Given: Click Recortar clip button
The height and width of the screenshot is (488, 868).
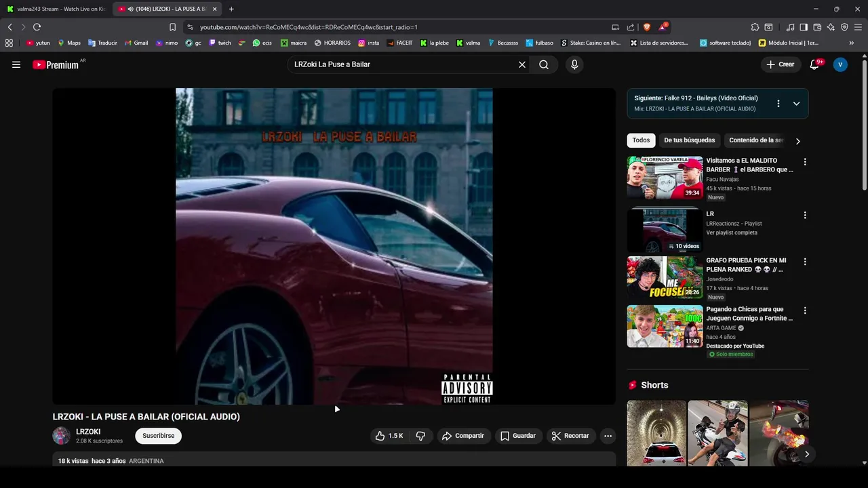Looking at the screenshot, I should point(570,436).
